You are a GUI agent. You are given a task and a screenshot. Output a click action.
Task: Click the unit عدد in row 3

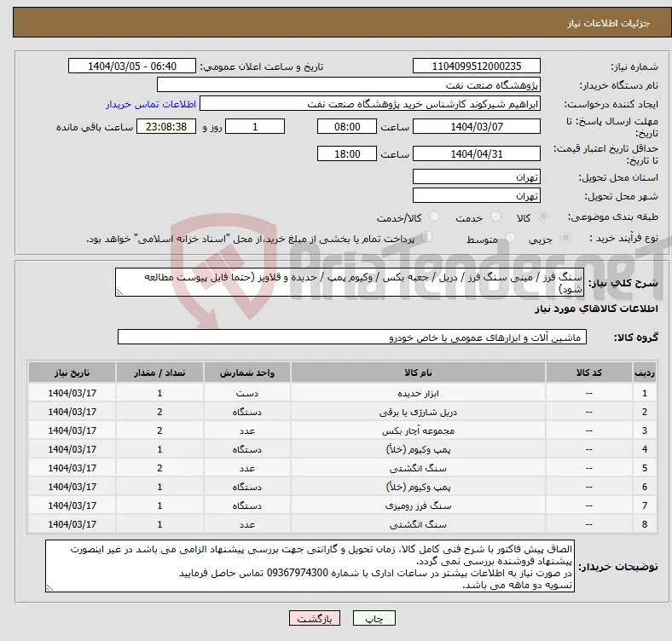click(x=247, y=430)
